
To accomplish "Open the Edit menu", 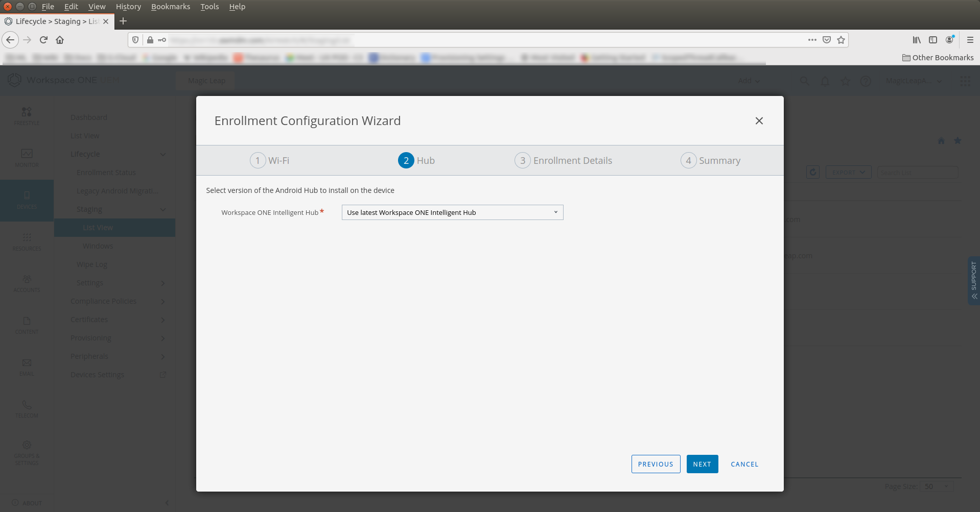I will coord(71,7).
